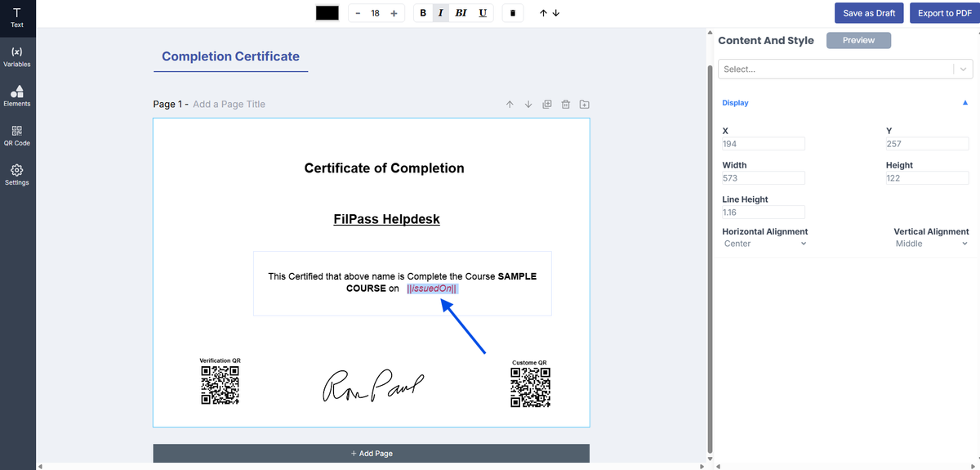Click the font size value 18
Screen dimensions: 980x470
376,13
